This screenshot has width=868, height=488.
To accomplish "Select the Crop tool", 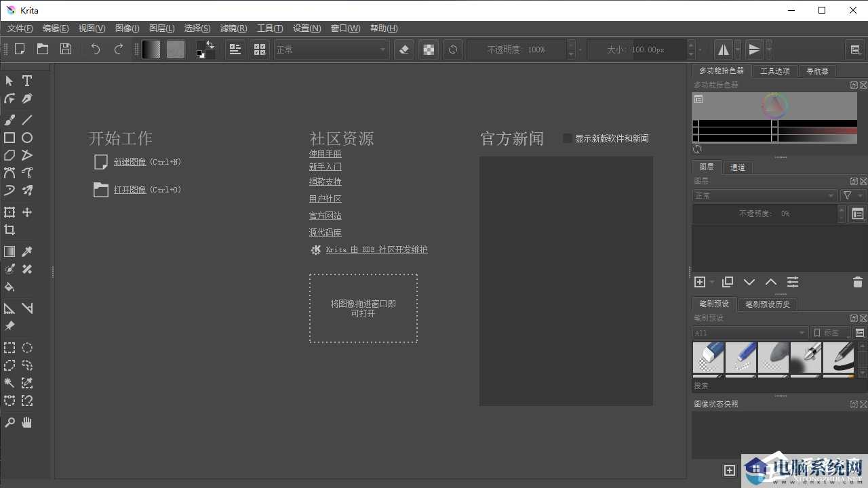I will (9, 230).
